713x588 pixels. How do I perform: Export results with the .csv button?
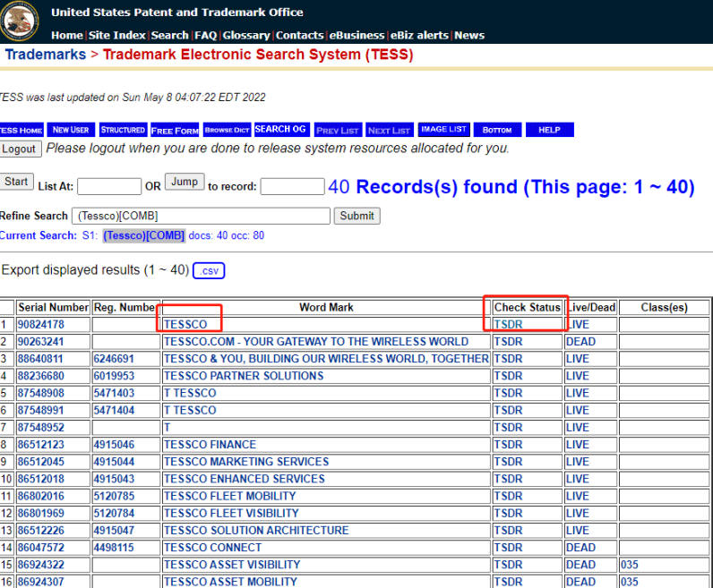(209, 271)
